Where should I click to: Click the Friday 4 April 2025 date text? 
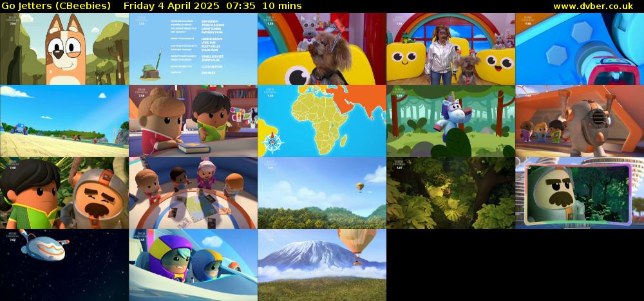tap(174, 6)
